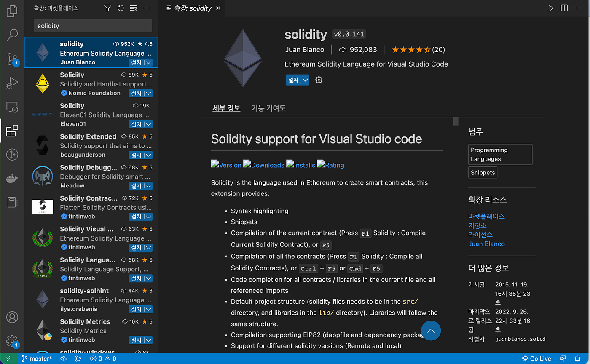Open the 저장소 repository link

[477, 225]
